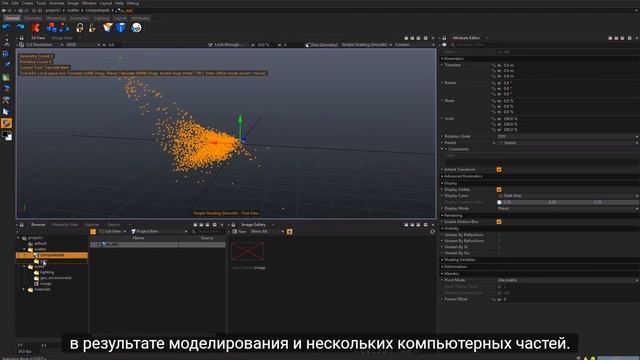Click the lock icon beside Browser tab

click(x=22, y=224)
